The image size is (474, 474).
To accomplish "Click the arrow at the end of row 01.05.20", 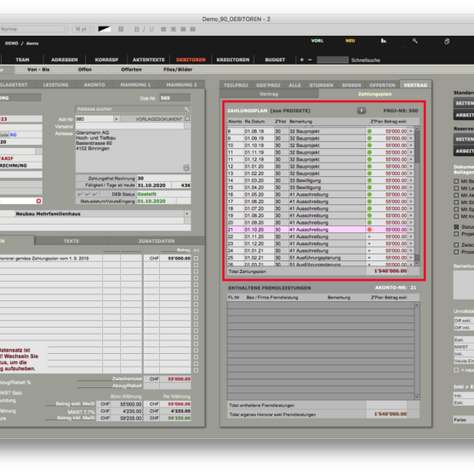I will tap(411, 194).
